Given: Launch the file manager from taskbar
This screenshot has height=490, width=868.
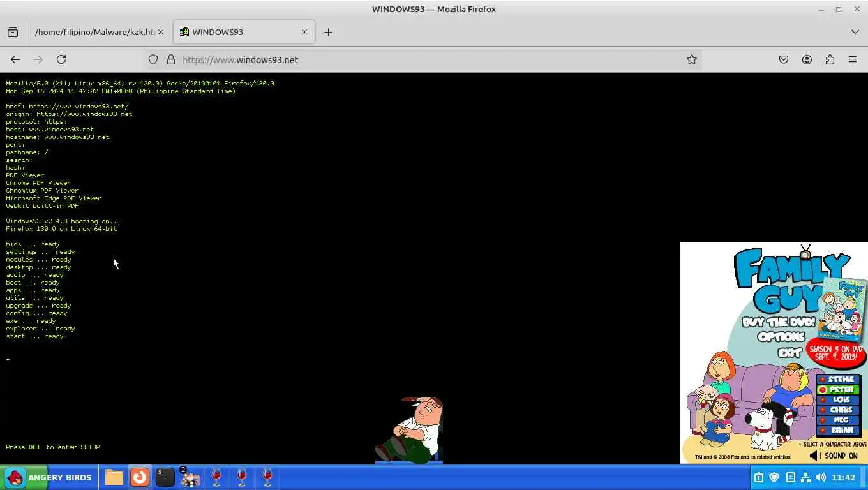Looking at the screenshot, I should coord(114,477).
